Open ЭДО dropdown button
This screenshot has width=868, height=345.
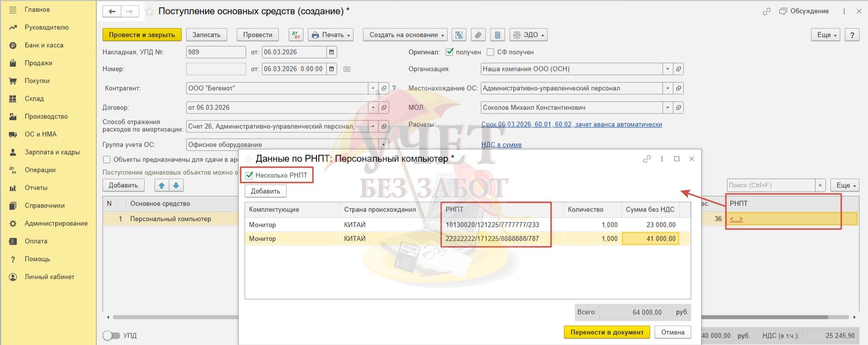(528, 35)
